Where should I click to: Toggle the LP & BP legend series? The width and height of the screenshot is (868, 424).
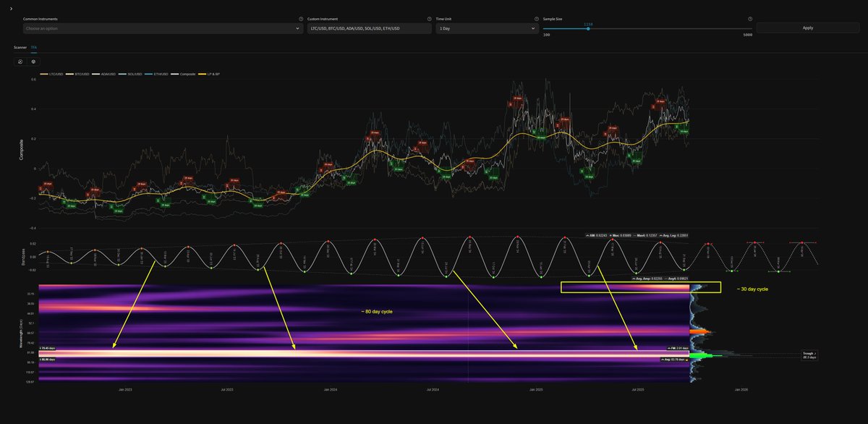coord(210,74)
